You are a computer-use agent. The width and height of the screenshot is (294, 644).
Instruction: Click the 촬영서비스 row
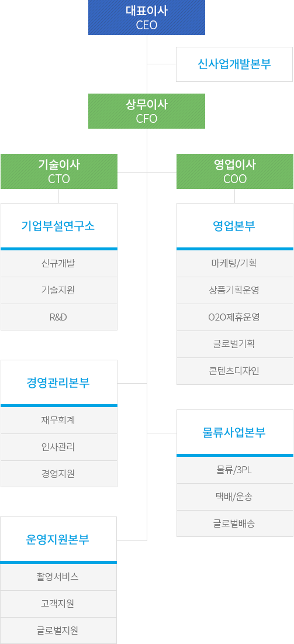pyautogui.click(x=58, y=577)
